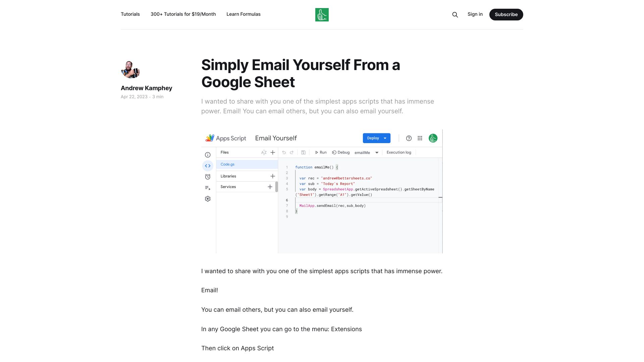Expand the Deploy dropdown arrow
Viewport: 644px width, 362px height.
point(385,138)
